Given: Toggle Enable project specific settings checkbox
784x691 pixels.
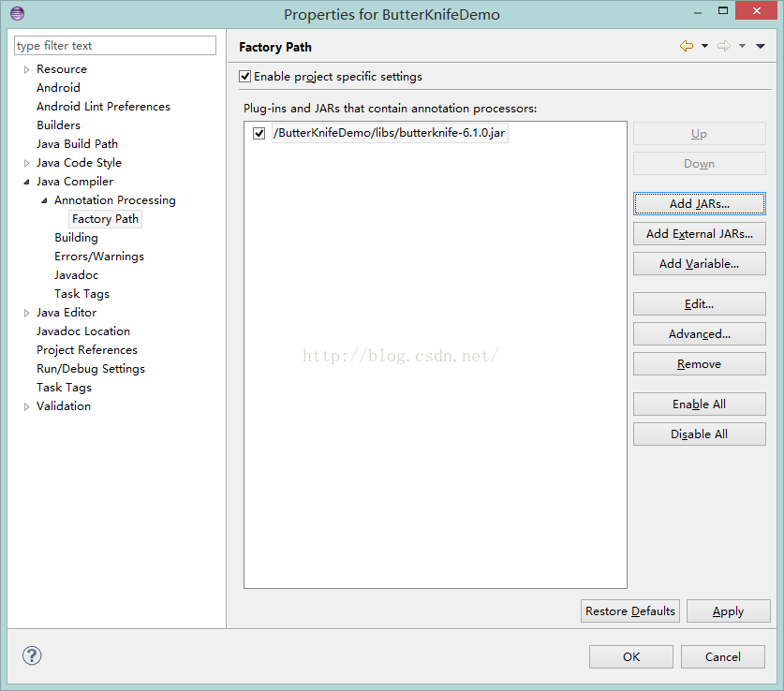Looking at the screenshot, I should pos(245,77).
